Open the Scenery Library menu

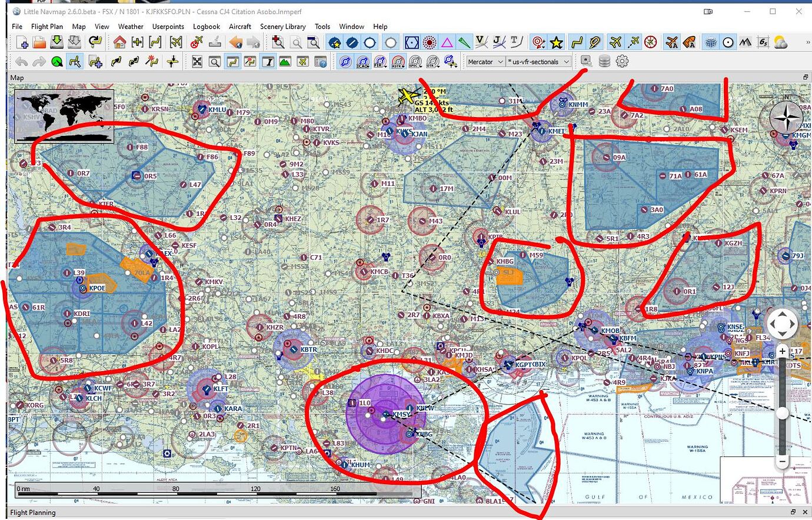click(x=283, y=26)
